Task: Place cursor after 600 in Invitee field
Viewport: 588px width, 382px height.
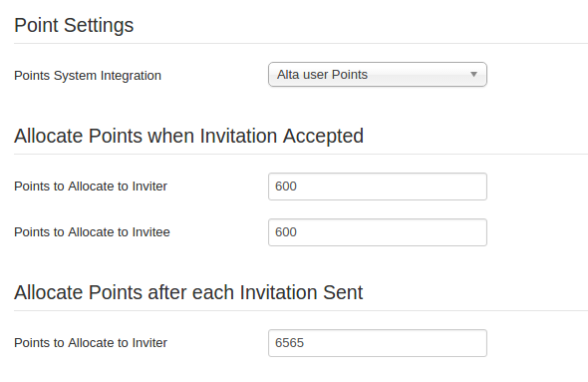Action: pyautogui.click(x=297, y=232)
